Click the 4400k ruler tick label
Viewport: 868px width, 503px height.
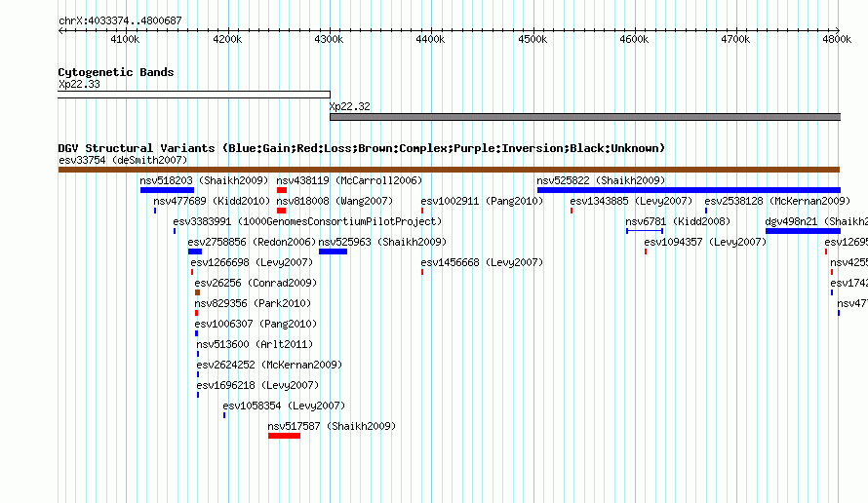click(x=430, y=39)
